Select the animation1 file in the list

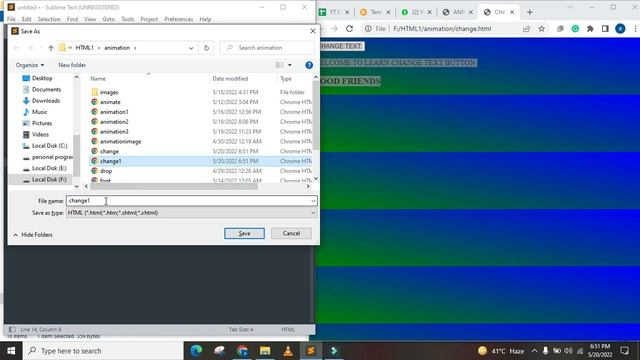(x=114, y=112)
